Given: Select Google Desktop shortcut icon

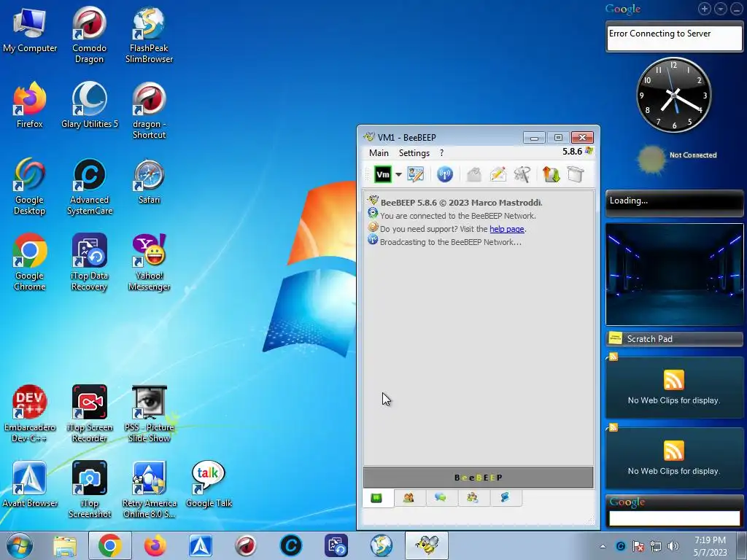Looking at the screenshot, I should tap(29, 187).
